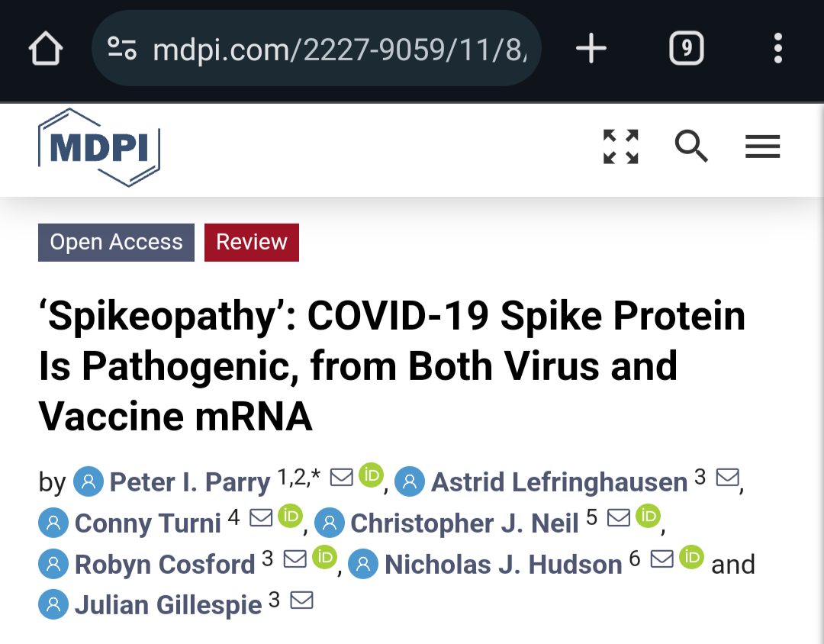Screen dimensions: 824x644
Task: Email Conny Turni via envelope icon
Action: (x=261, y=517)
